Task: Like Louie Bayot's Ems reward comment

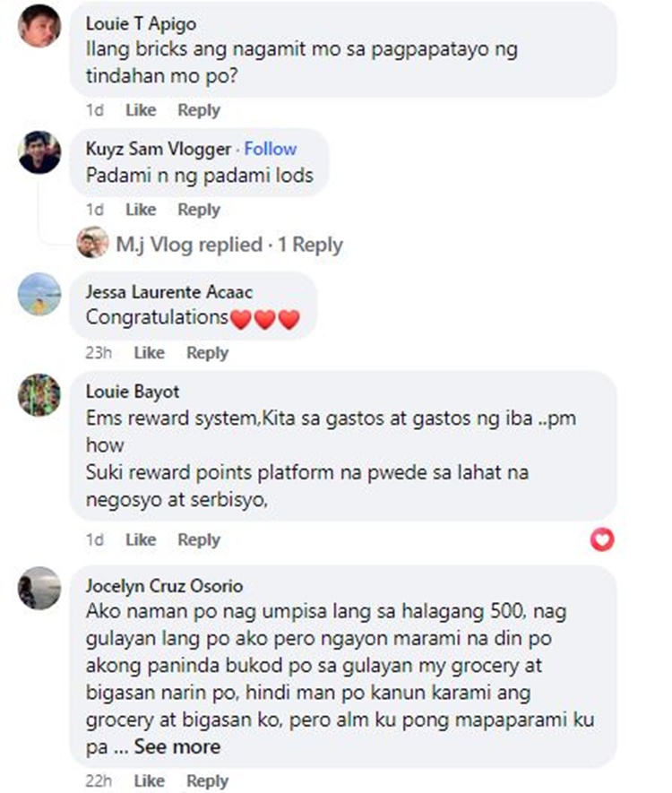Action: pyautogui.click(x=141, y=539)
